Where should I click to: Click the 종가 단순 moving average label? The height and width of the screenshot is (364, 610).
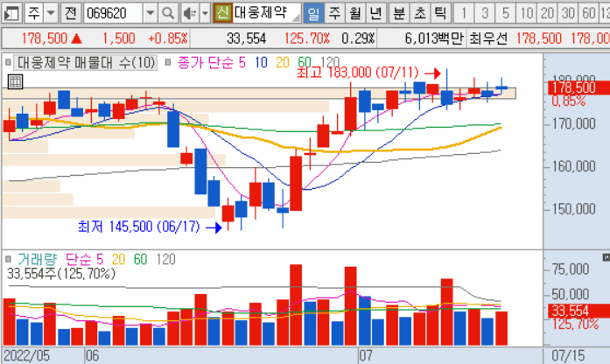pyautogui.click(x=206, y=62)
